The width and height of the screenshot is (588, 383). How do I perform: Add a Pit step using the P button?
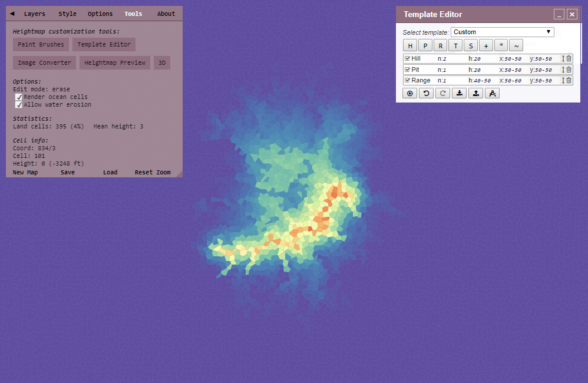click(425, 45)
